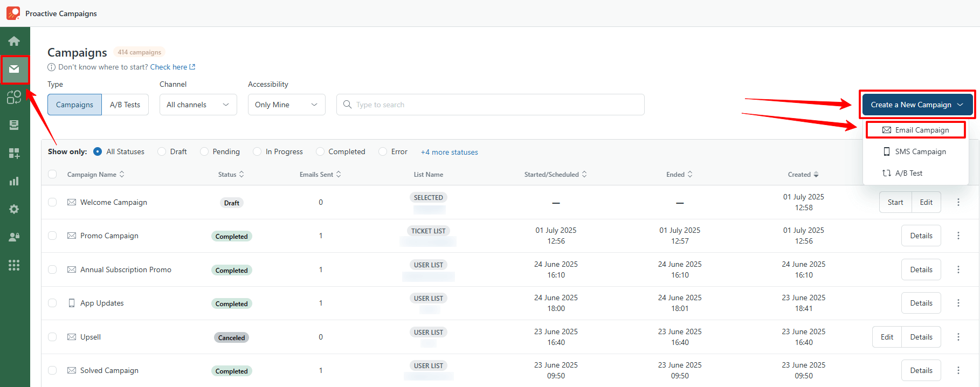Click the 414 campaigns count badge
The width and height of the screenshot is (980, 387).
139,52
